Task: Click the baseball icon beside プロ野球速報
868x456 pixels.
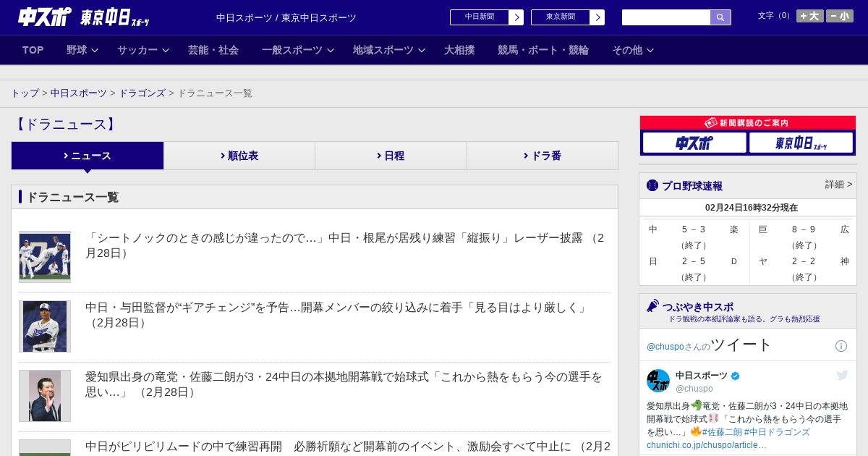Action: coord(652,185)
